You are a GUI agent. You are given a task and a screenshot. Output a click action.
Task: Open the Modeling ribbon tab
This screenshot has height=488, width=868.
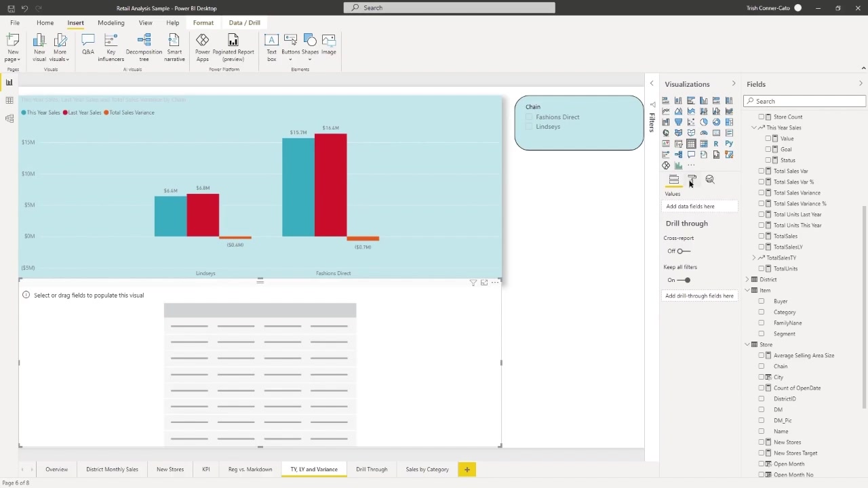point(111,22)
